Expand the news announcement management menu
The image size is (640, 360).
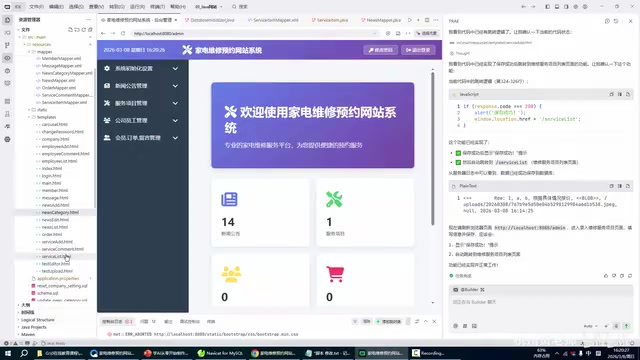[142, 86]
